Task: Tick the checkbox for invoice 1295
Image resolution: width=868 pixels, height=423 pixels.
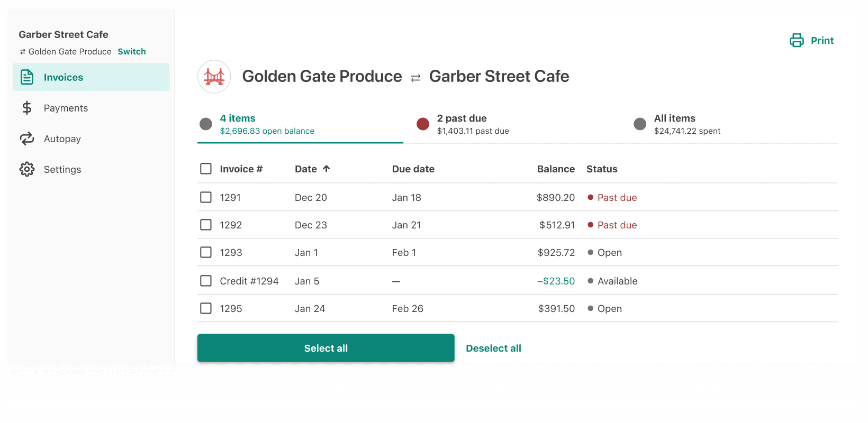Action: (206, 308)
